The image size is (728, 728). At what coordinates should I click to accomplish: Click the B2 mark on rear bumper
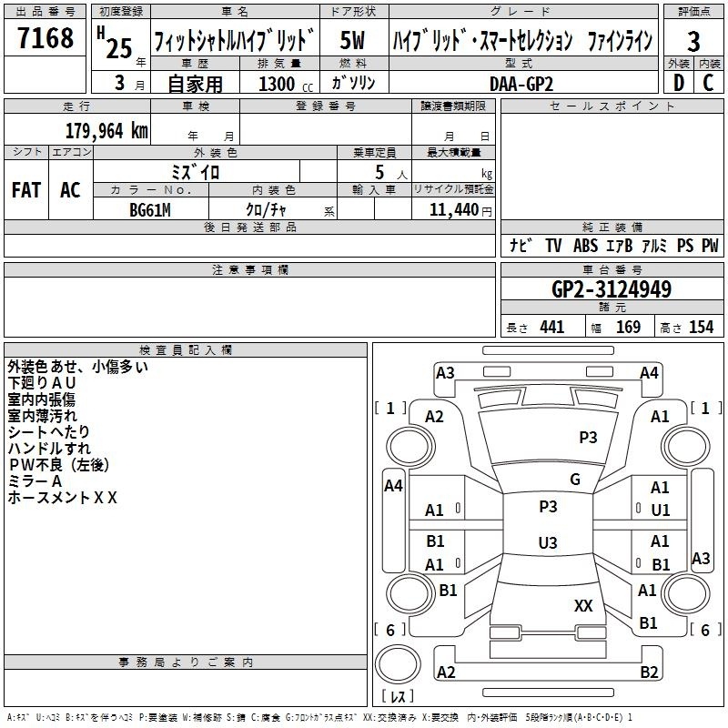(648, 672)
